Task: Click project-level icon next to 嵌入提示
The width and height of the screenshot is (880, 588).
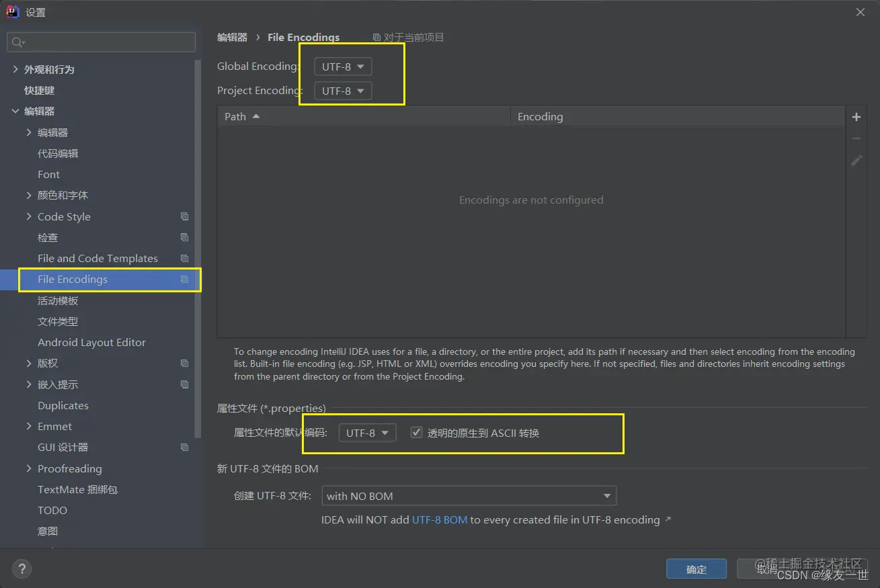Action: click(184, 384)
